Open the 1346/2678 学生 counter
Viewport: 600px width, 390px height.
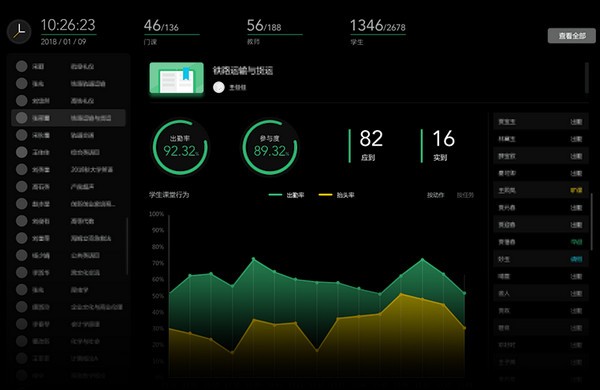tap(378, 32)
